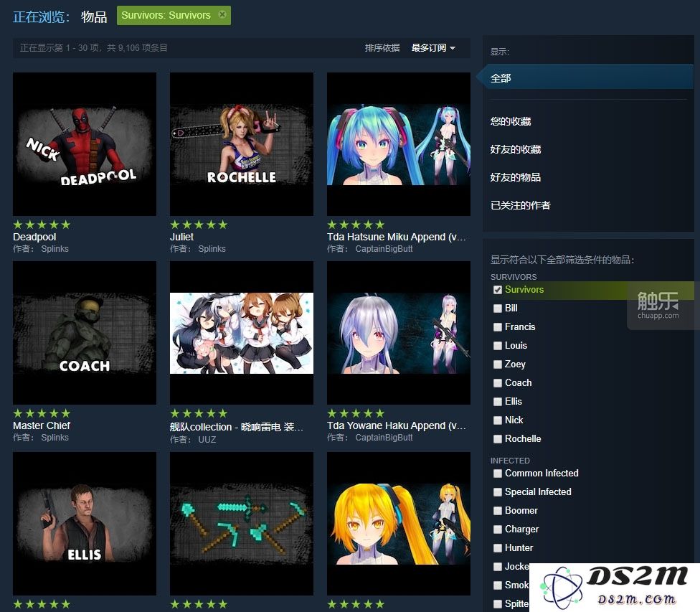The image size is (700, 612).
Task: Check the Francis filter checkbox
Action: click(497, 327)
